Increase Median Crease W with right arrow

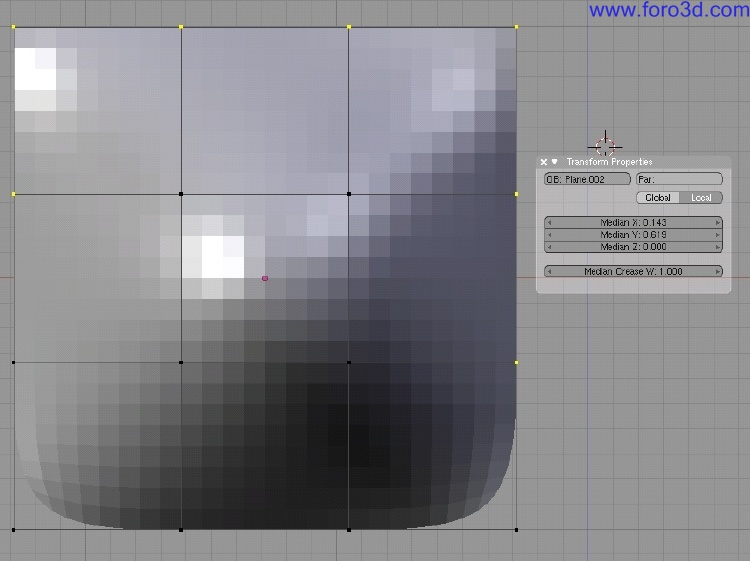[717, 271]
